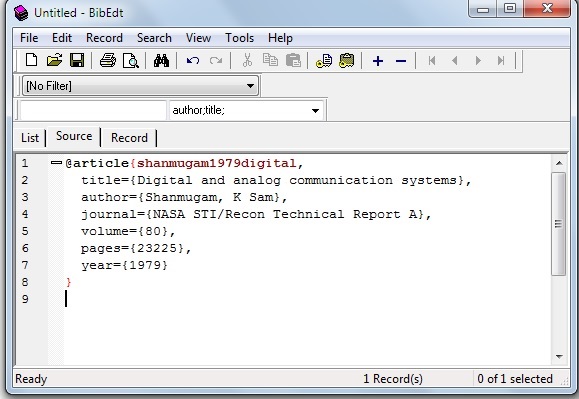Click the Ready status text
Image resolution: width=579 pixels, height=399 pixels.
(x=31, y=379)
